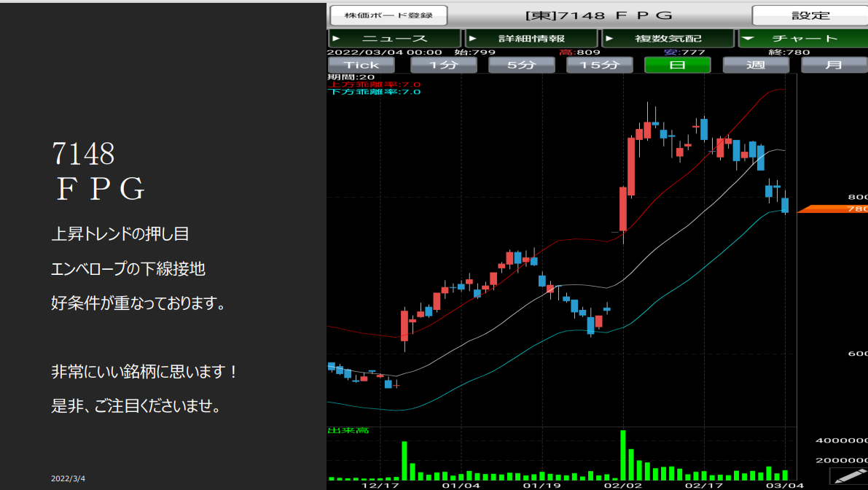
Task: Click the 上方乖離率:7.0 label
Action: 374,84
